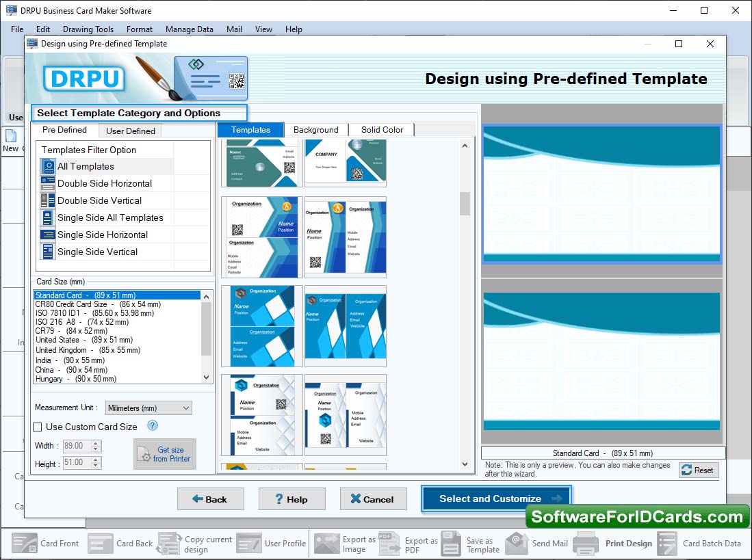Image resolution: width=752 pixels, height=560 pixels.
Task: Switch to the Solid Color tab
Action: pyautogui.click(x=382, y=130)
